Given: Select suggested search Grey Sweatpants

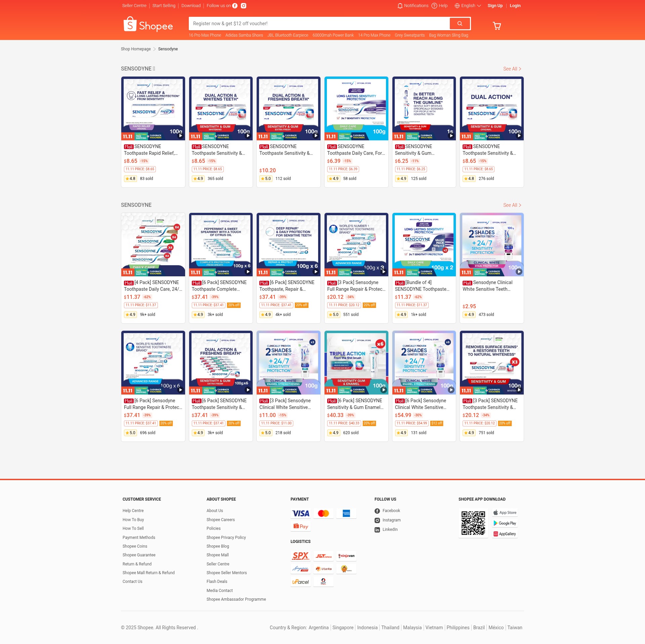Looking at the screenshot, I should (x=410, y=35).
